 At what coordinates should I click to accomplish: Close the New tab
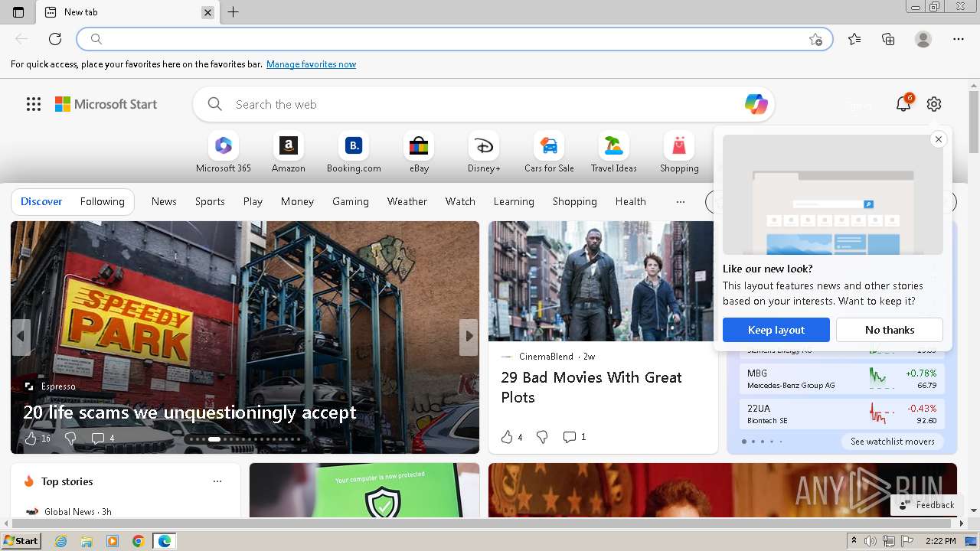click(207, 12)
